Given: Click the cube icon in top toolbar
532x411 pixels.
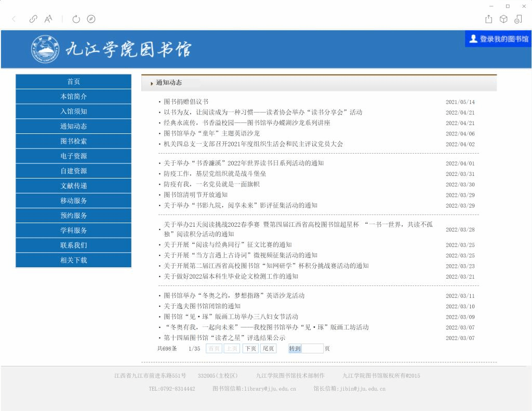Looking at the screenshot, I should pyautogui.click(x=503, y=19).
